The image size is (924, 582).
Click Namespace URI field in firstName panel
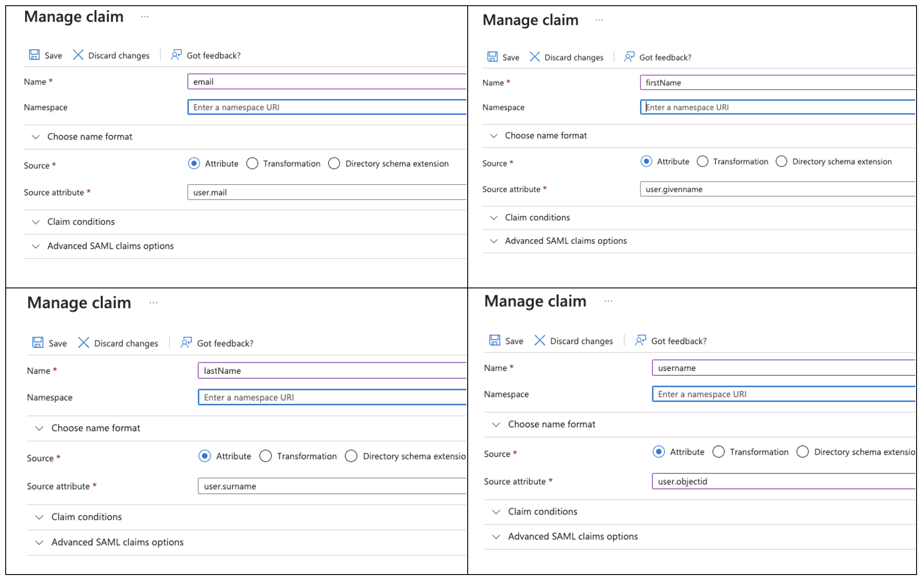coord(778,107)
